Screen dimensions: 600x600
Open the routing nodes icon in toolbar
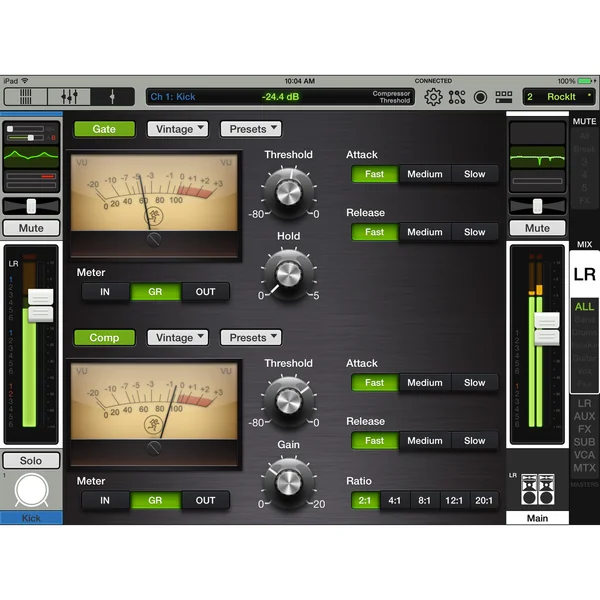(457, 97)
